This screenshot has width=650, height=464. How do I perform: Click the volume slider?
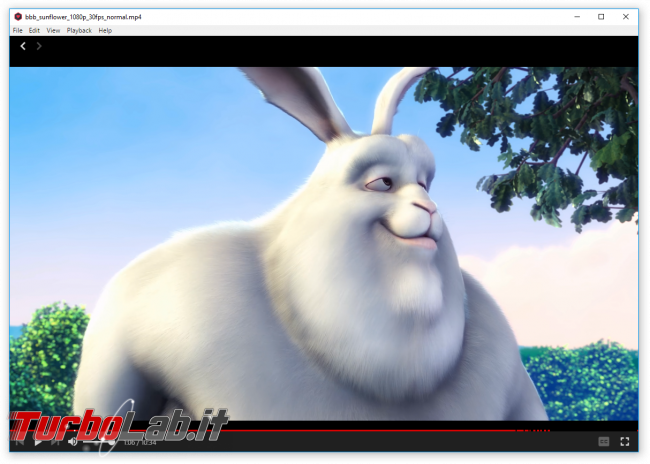98,442
